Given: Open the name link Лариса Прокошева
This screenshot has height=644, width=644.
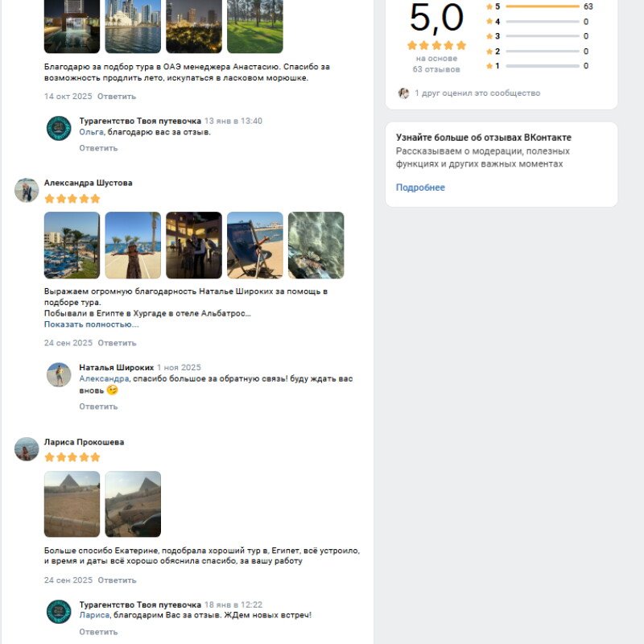Looking at the screenshot, I should pos(84,442).
